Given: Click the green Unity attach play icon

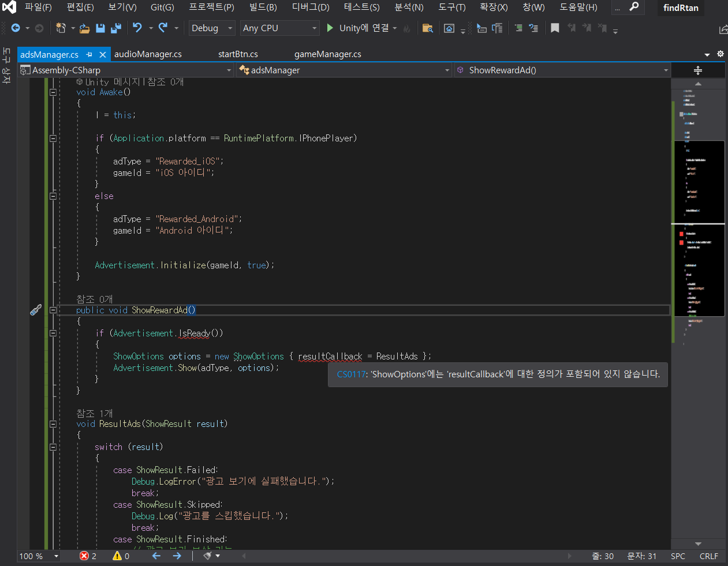Looking at the screenshot, I should [330, 28].
